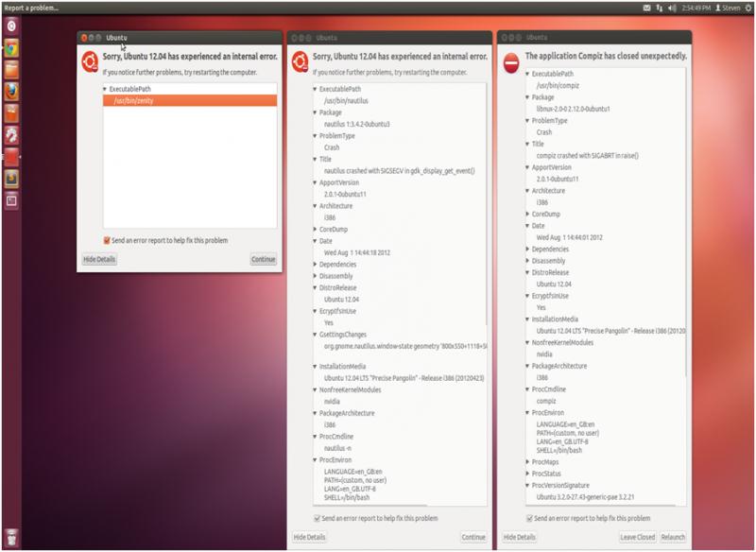Viewport: 756px width, 552px height.
Task: Click Leave Closed in the Compiz dialog
Action: click(637, 537)
